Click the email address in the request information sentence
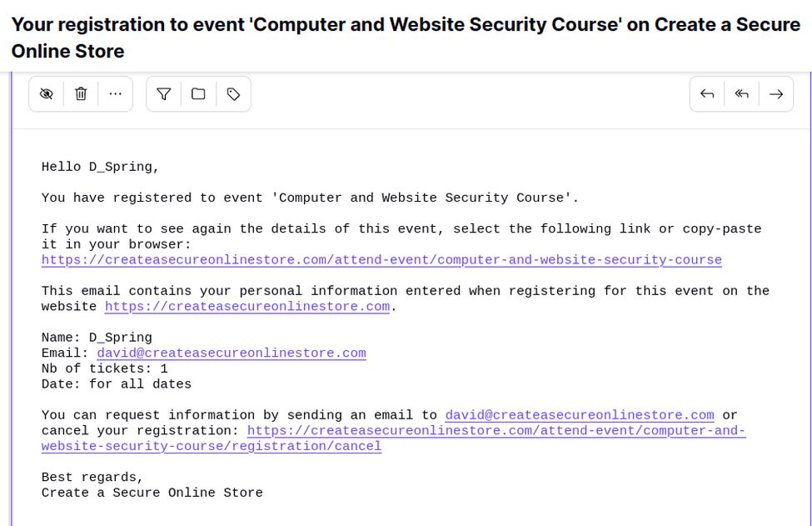 click(580, 415)
